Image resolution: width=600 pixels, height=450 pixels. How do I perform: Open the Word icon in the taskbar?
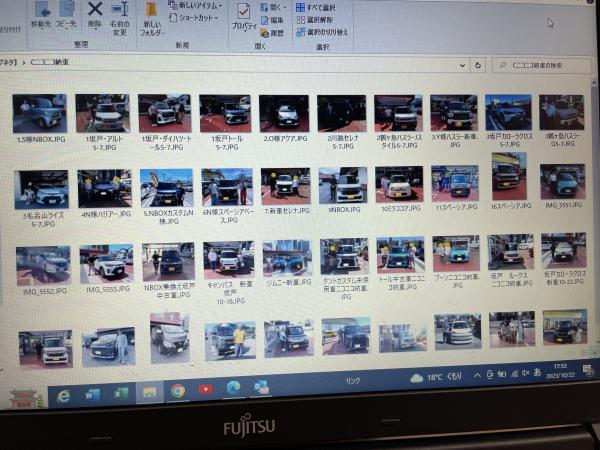92,394
